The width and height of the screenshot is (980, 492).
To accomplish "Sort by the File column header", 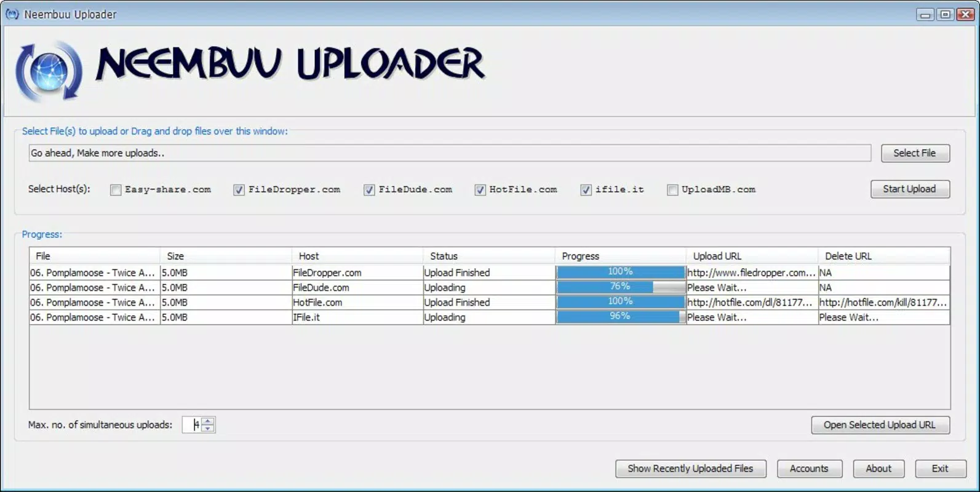I will [x=94, y=256].
